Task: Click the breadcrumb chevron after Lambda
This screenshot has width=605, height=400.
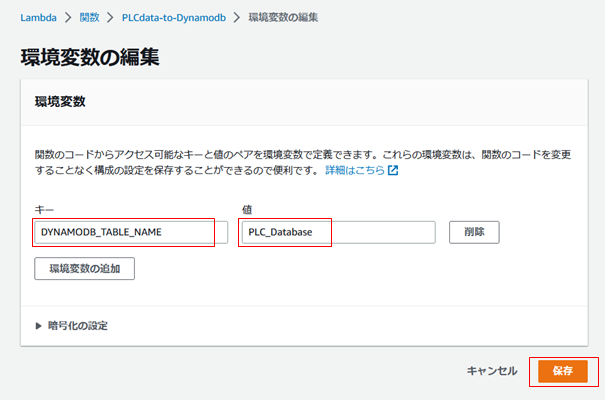Action: click(68, 17)
